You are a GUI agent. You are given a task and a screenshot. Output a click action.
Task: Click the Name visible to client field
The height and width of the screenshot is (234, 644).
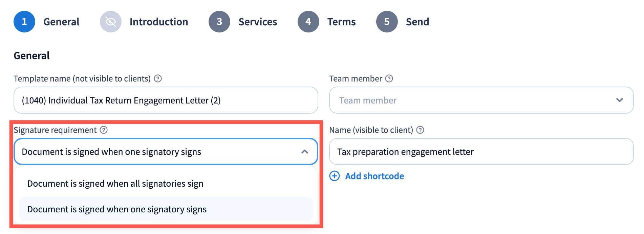point(481,151)
